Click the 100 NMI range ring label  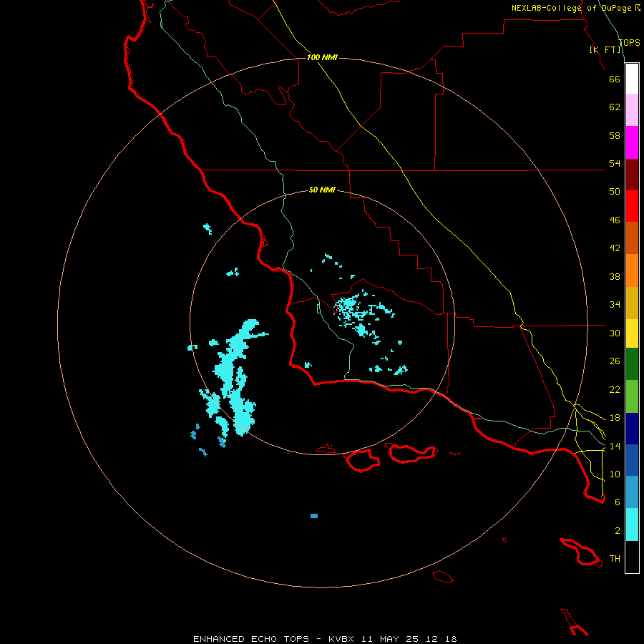pos(322,57)
